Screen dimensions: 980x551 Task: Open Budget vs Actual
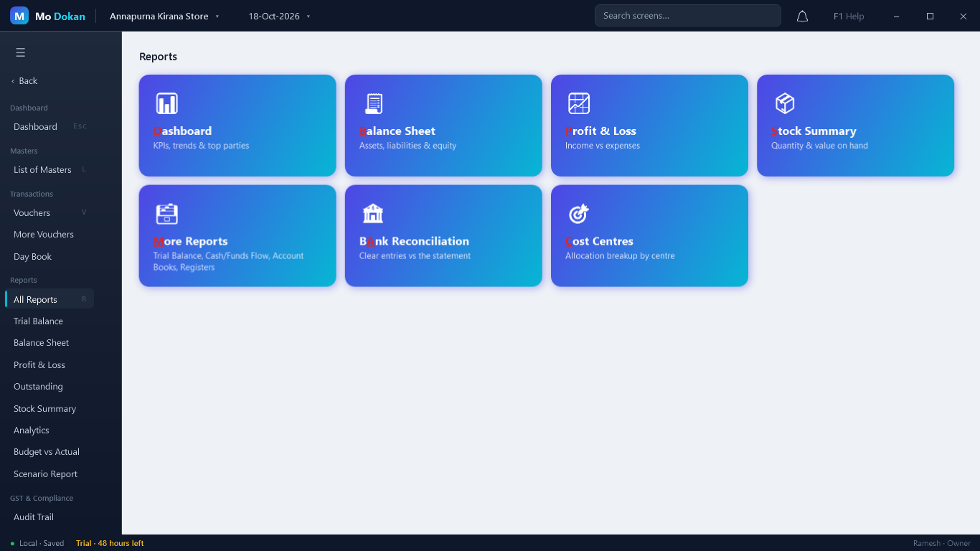point(49,452)
